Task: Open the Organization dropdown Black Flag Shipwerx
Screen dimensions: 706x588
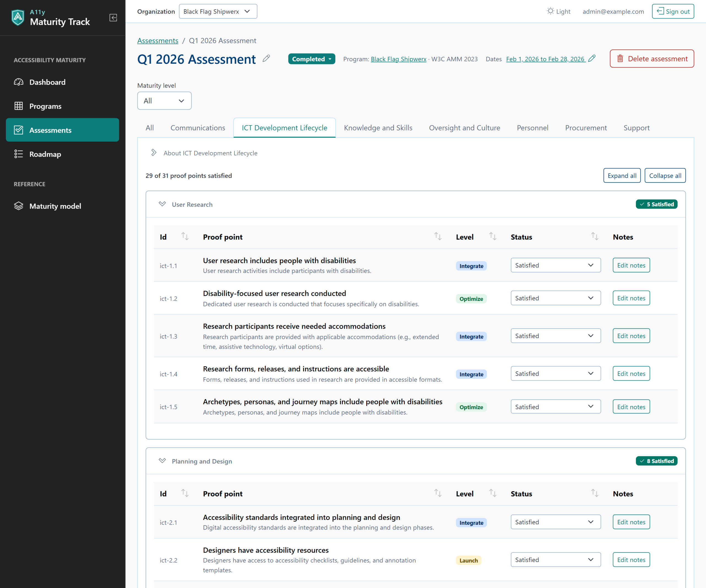Action: (218, 11)
